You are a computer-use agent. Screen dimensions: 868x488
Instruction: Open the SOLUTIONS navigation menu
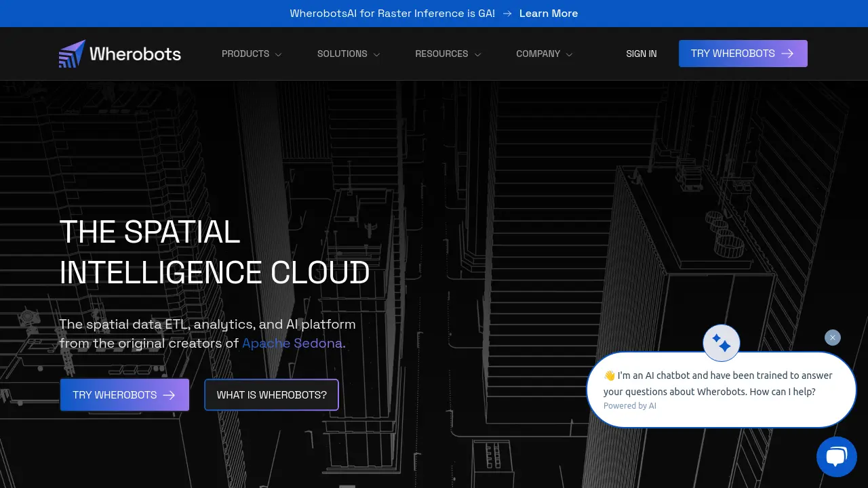[x=342, y=54]
